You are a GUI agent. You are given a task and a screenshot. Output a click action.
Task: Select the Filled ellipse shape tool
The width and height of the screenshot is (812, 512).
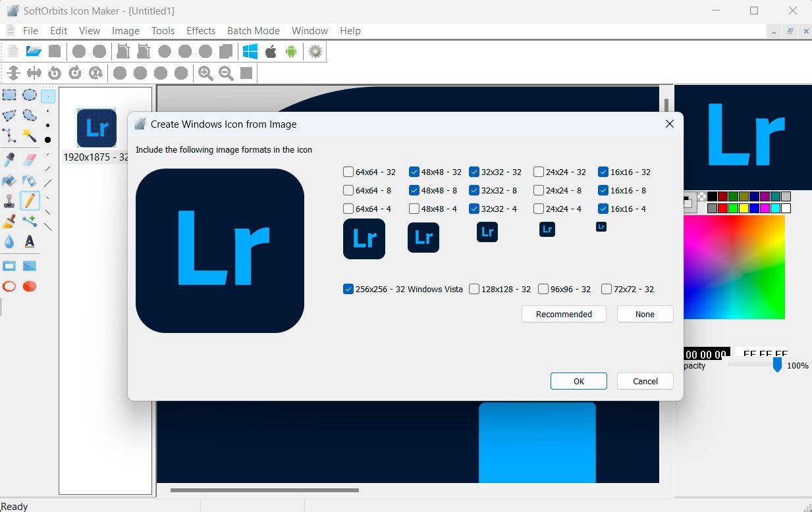30,286
